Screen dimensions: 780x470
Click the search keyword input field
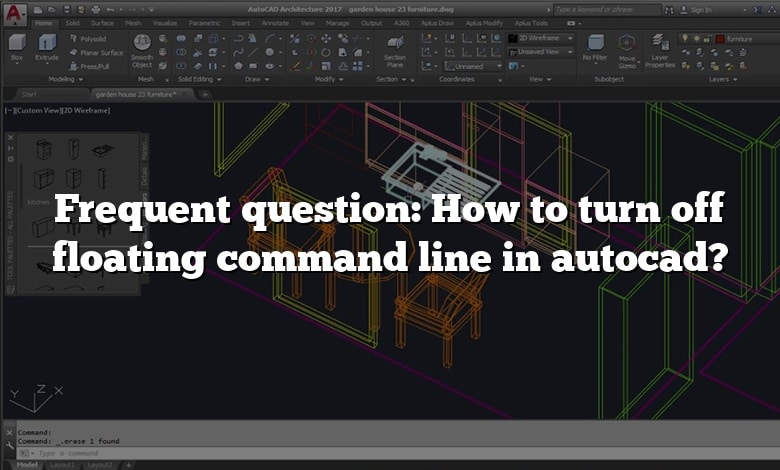607,9
